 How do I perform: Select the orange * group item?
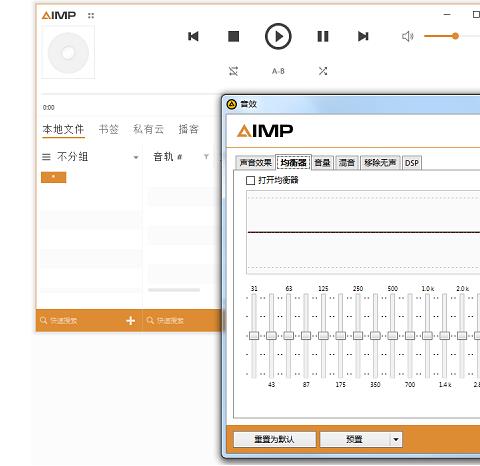point(53,177)
